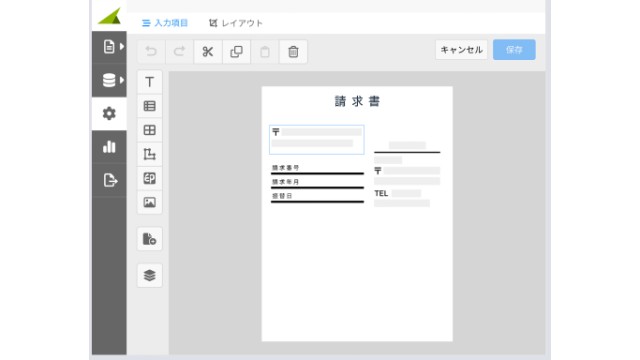Select the highlighted address box on invoice
The width and height of the screenshot is (640, 360).
317,140
